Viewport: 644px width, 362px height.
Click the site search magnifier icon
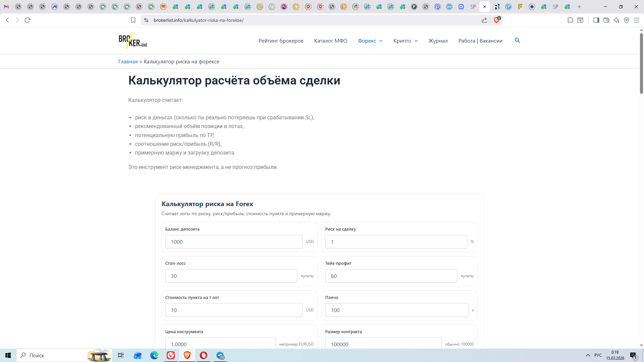pos(517,40)
